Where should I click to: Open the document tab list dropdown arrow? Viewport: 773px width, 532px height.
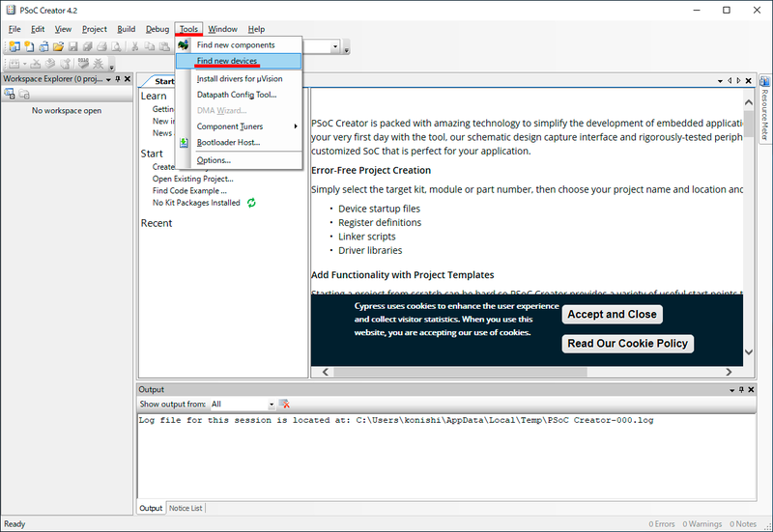click(x=720, y=81)
